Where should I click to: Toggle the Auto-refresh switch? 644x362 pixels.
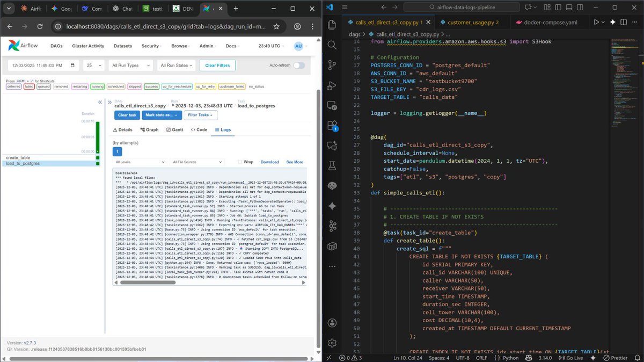[298, 64]
